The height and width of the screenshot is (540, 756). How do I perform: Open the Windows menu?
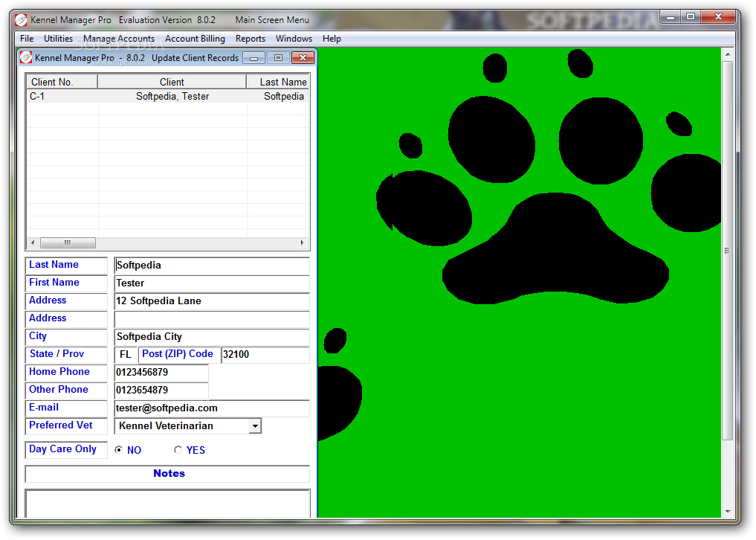pyautogui.click(x=294, y=39)
